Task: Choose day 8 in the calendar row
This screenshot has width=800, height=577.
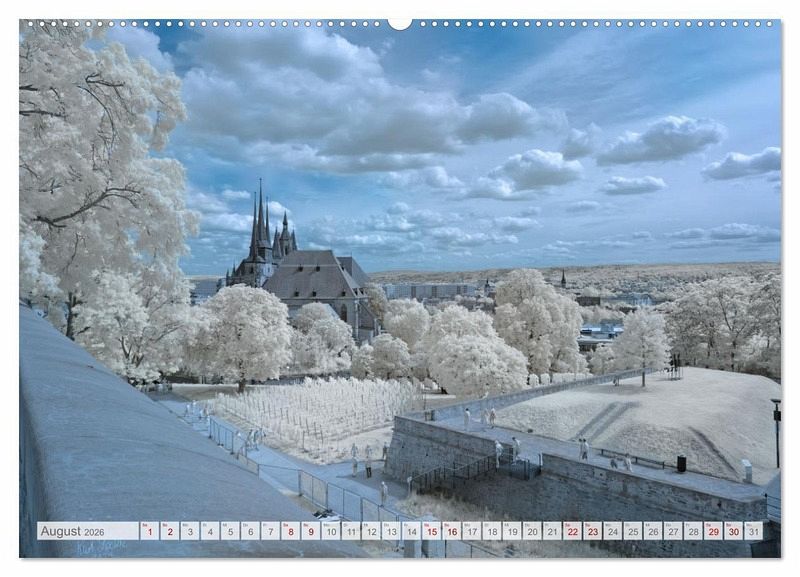Action: point(290,531)
